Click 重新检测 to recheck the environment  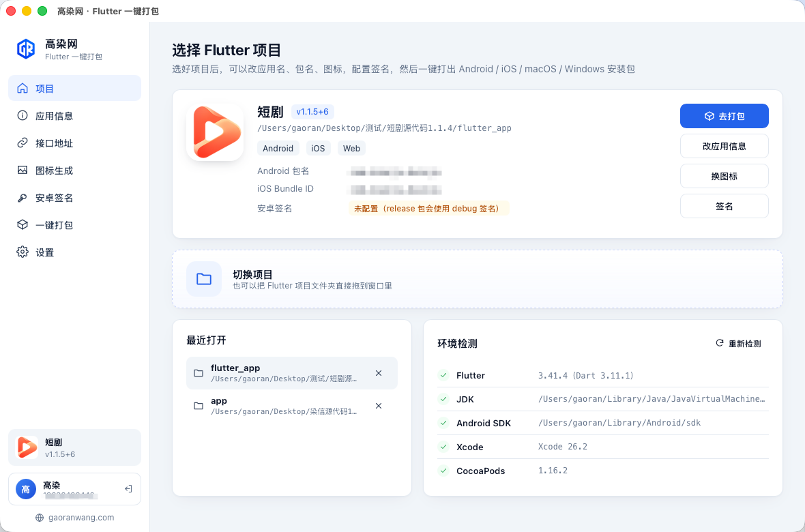tap(739, 344)
